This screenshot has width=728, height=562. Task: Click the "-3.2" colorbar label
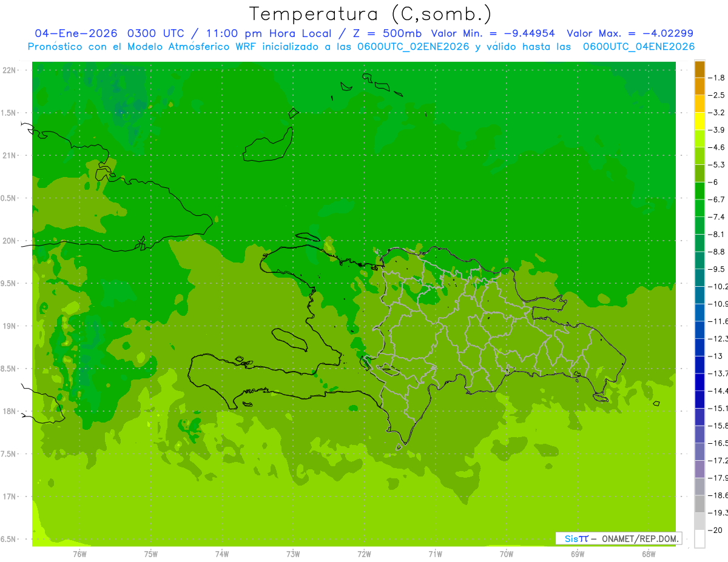tap(718, 113)
